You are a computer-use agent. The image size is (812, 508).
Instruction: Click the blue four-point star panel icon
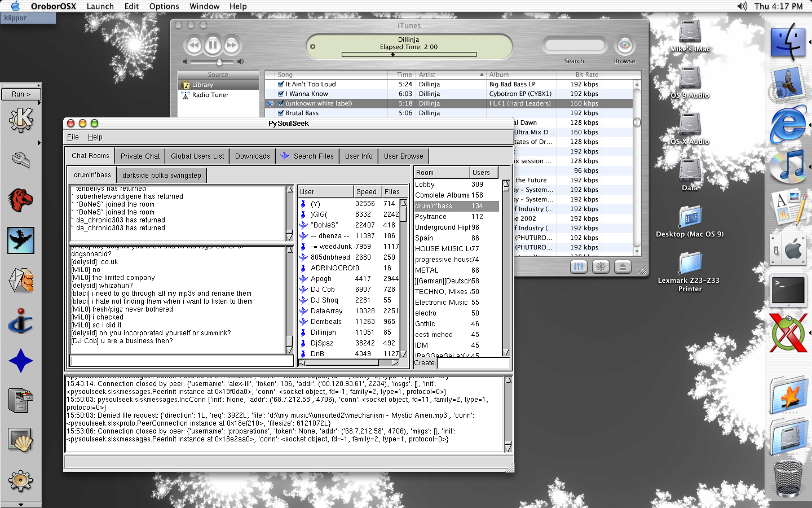tap(21, 361)
